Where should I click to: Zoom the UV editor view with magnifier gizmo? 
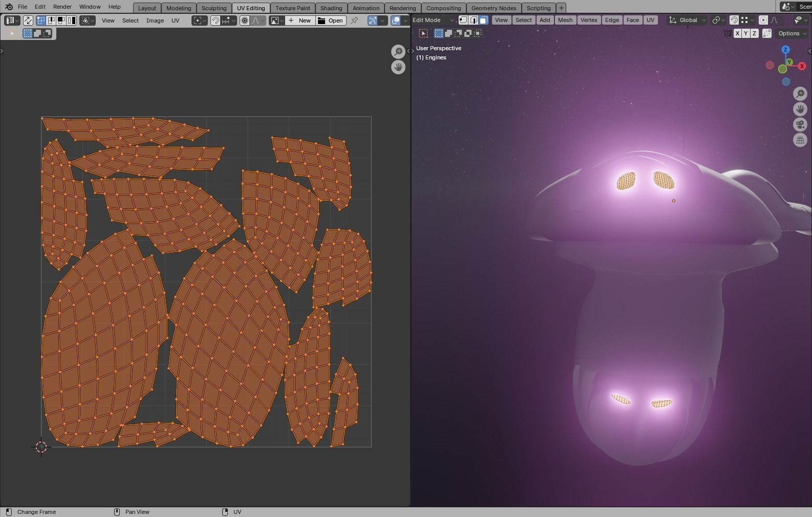(x=398, y=52)
